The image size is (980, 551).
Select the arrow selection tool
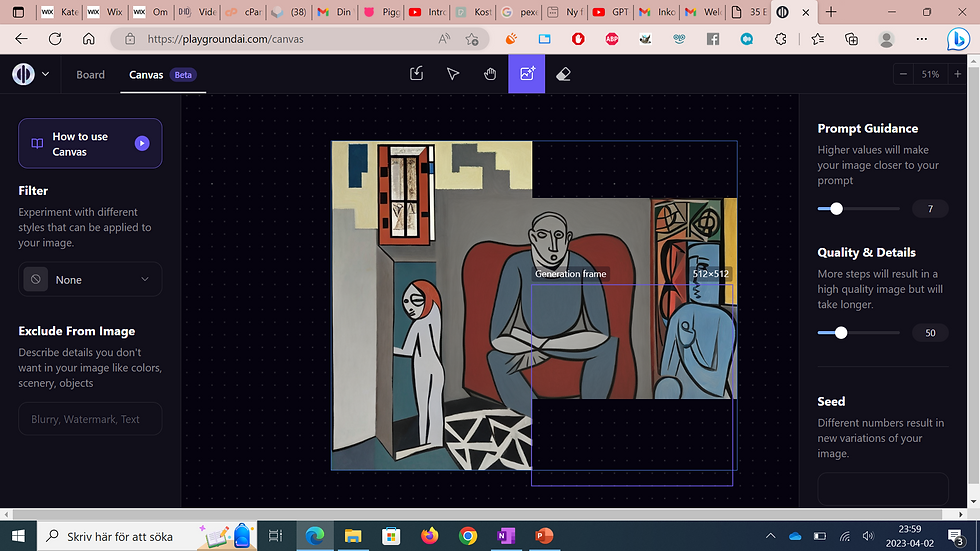453,74
